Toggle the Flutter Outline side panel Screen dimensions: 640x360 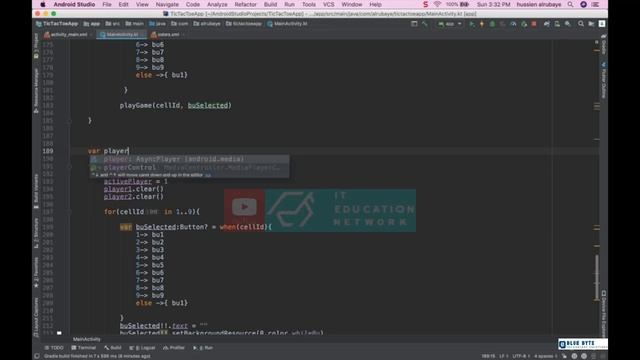[604, 80]
